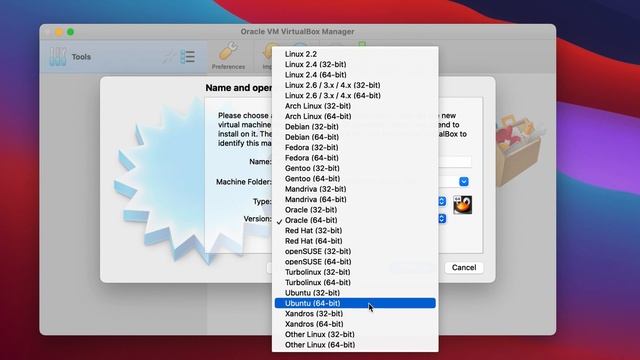
Task: Select Linux 2.6 / 3.x / 4.x (32-bit)
Action: pyautogui.click(x=355, y=85)
